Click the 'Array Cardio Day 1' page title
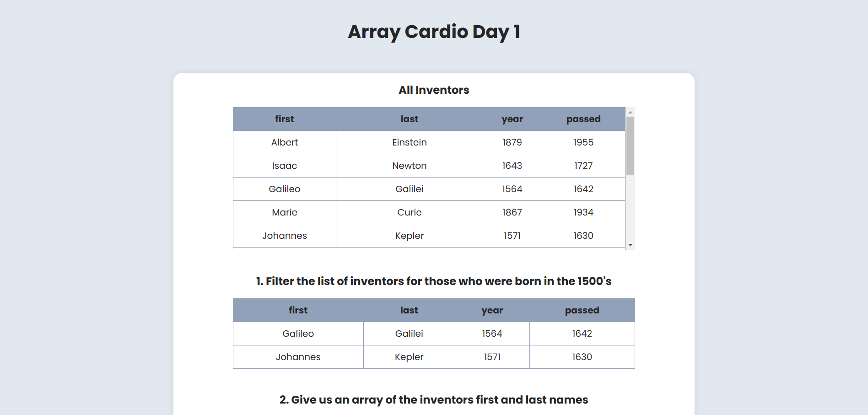Screen dimensions: 868x415 coord(434,32)
